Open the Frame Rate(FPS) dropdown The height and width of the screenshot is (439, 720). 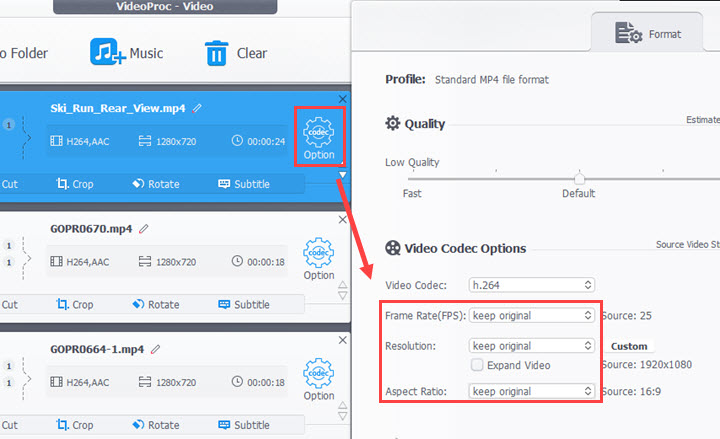click(x=532, y=315)
